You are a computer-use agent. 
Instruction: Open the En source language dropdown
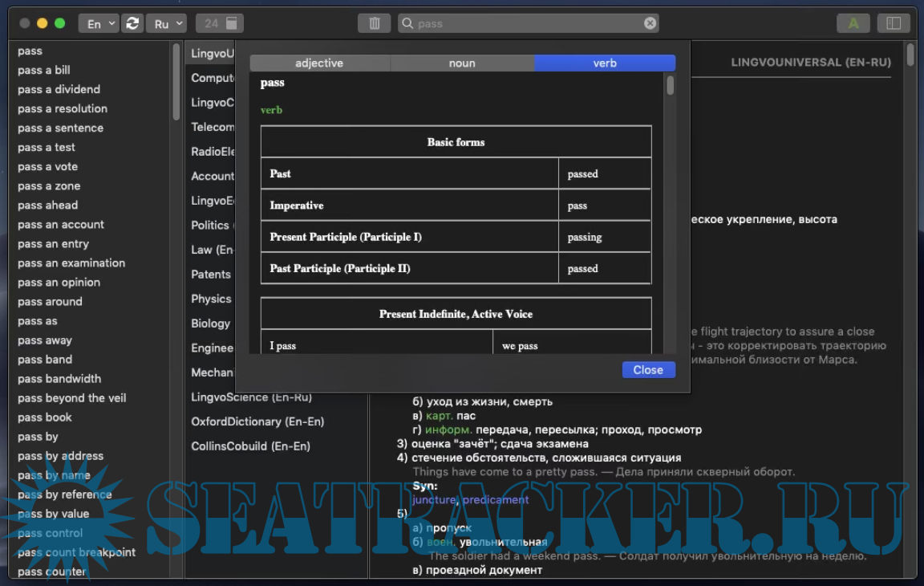click(99, 23)
